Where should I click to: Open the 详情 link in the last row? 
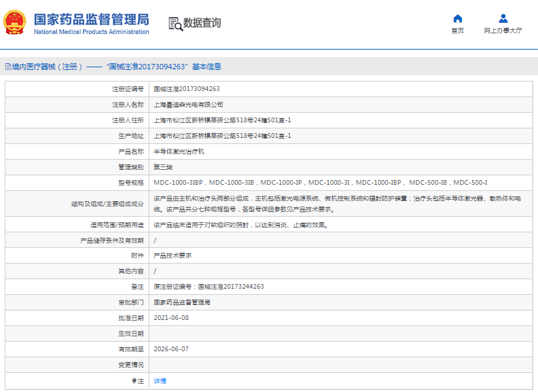(x=160, y=381)
